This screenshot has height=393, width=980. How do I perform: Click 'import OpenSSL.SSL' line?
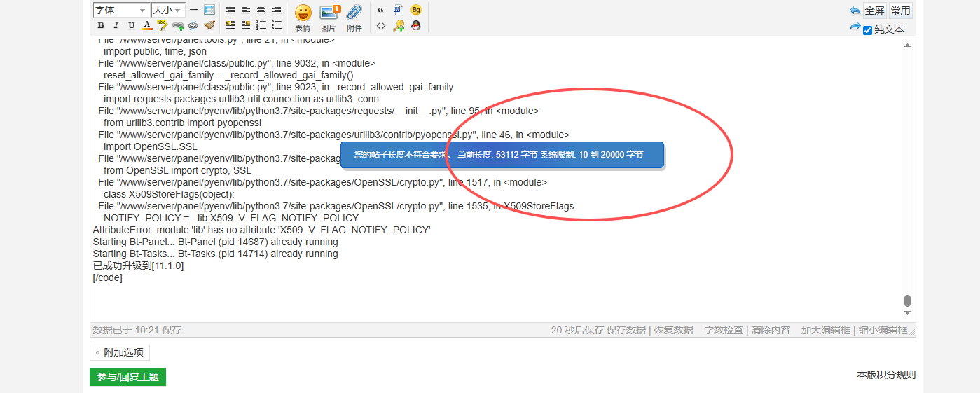pos(151,146)
